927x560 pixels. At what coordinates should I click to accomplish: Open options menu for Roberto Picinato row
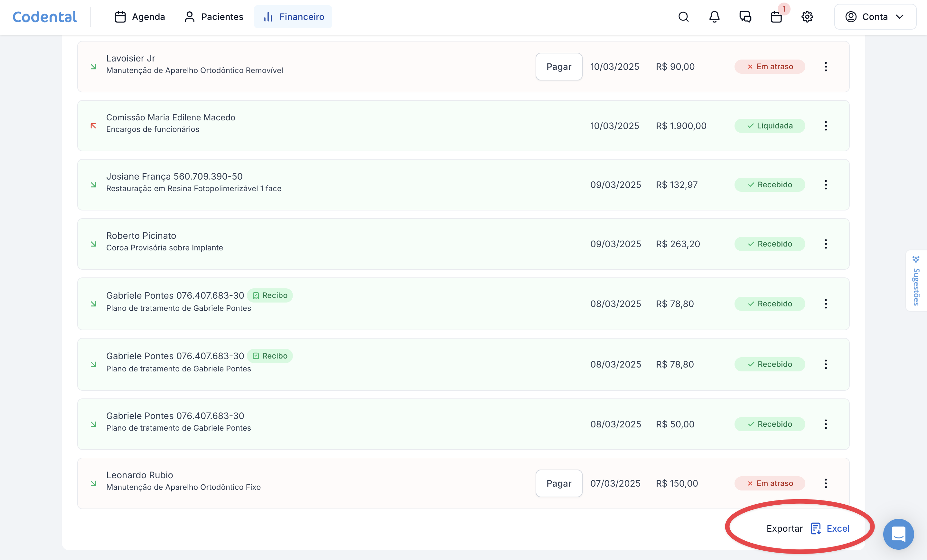825,244
